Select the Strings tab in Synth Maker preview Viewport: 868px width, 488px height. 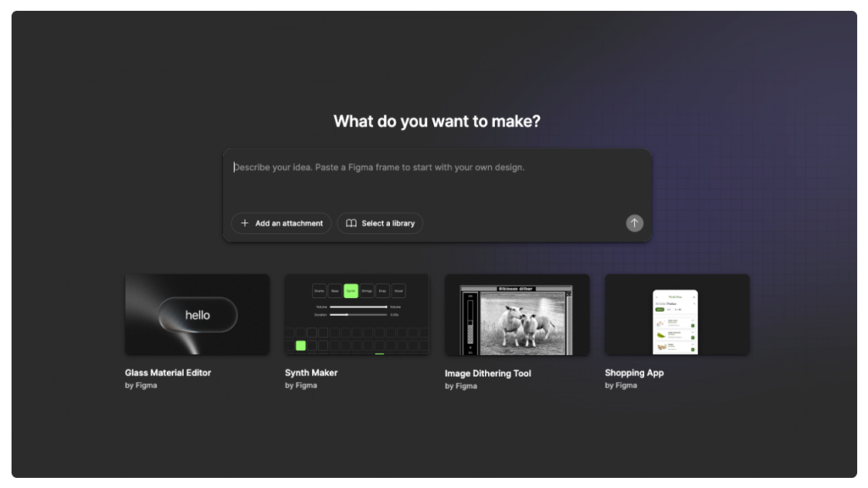click(x=367, y=291)
